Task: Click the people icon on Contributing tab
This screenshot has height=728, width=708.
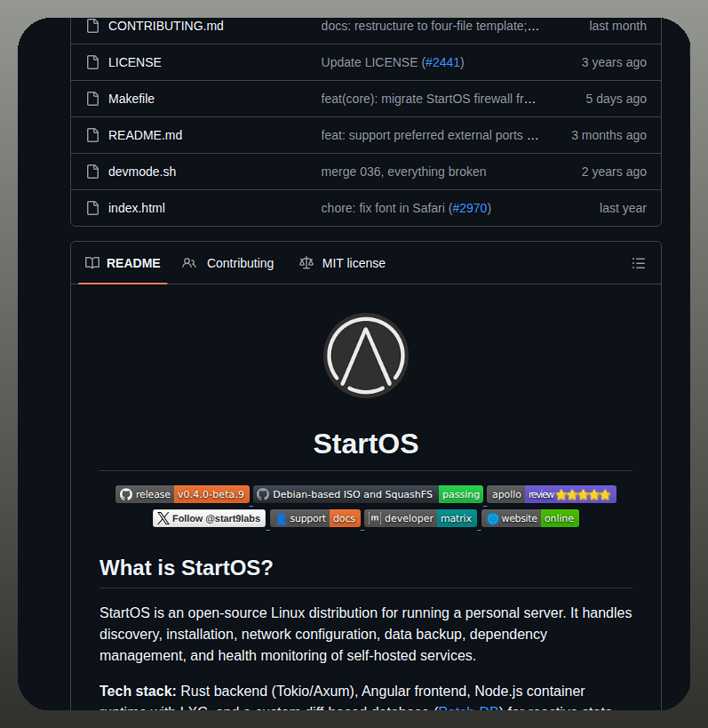Action: [189, 263]
